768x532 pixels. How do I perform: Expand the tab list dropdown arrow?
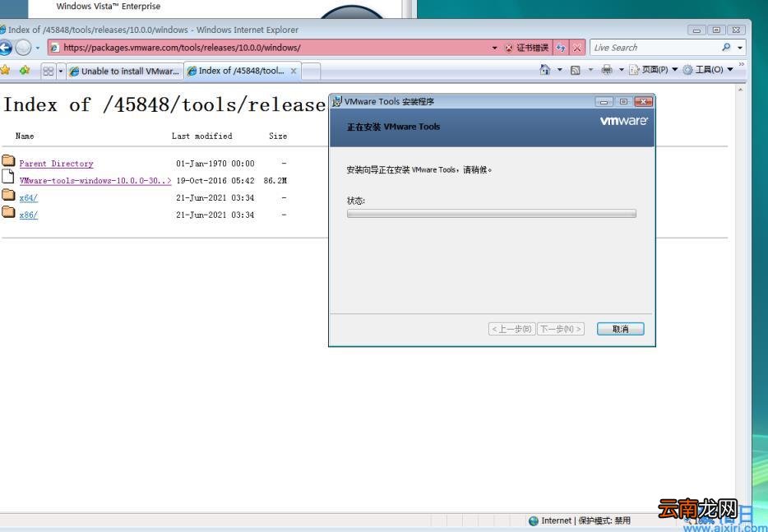point(61,71)
